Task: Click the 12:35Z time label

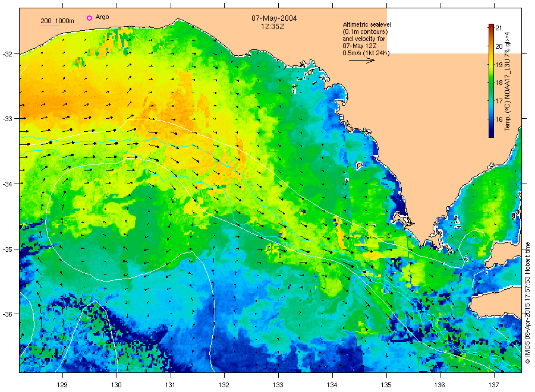Action: [x=273, y=26]
